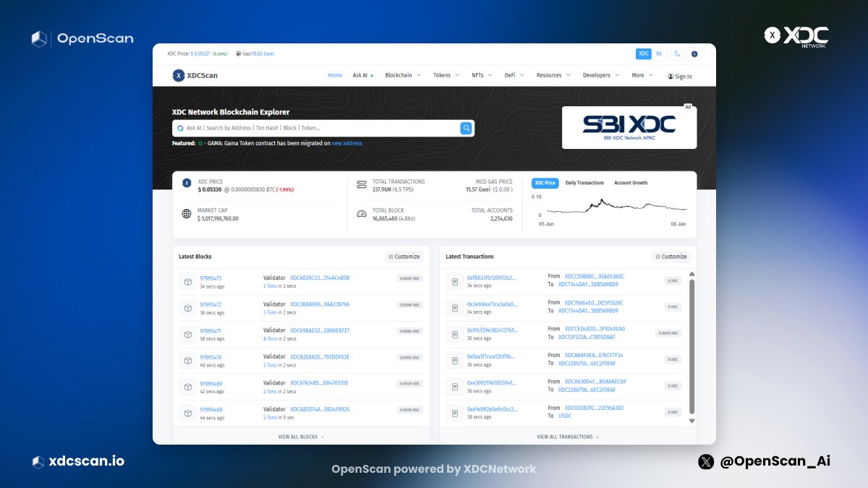Open the Ask AI menu item
The height and width of the screenshot is (488, 868).
point(362,75)
